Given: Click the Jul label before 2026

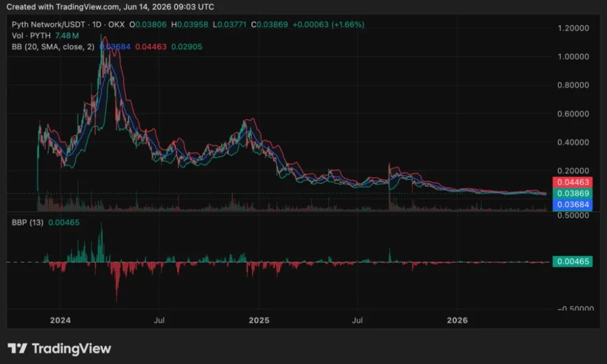Looking at the screenshot, I should (x=358, y=320).
